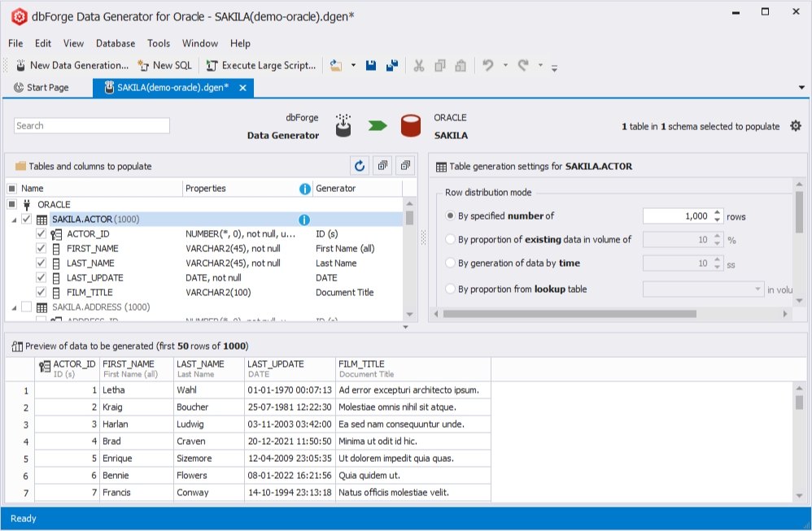
Task: Click Execute Large Script toolbar button
Action: 261,65
